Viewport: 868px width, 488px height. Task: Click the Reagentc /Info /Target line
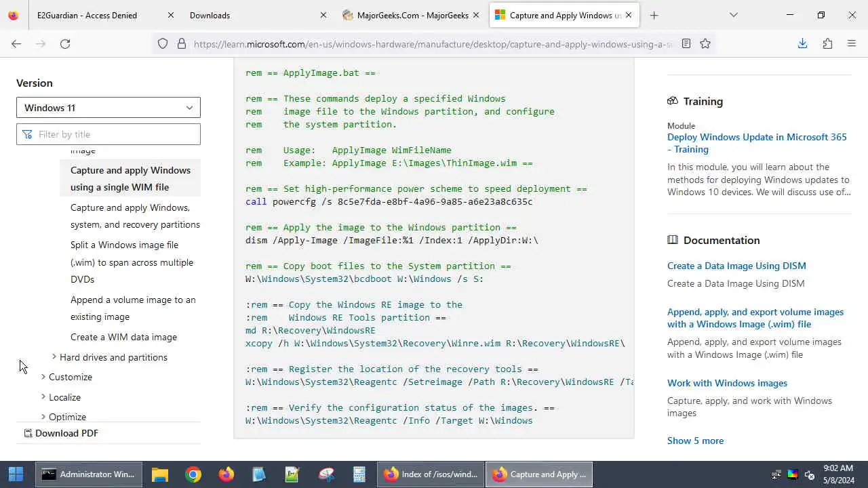point(389,420)
